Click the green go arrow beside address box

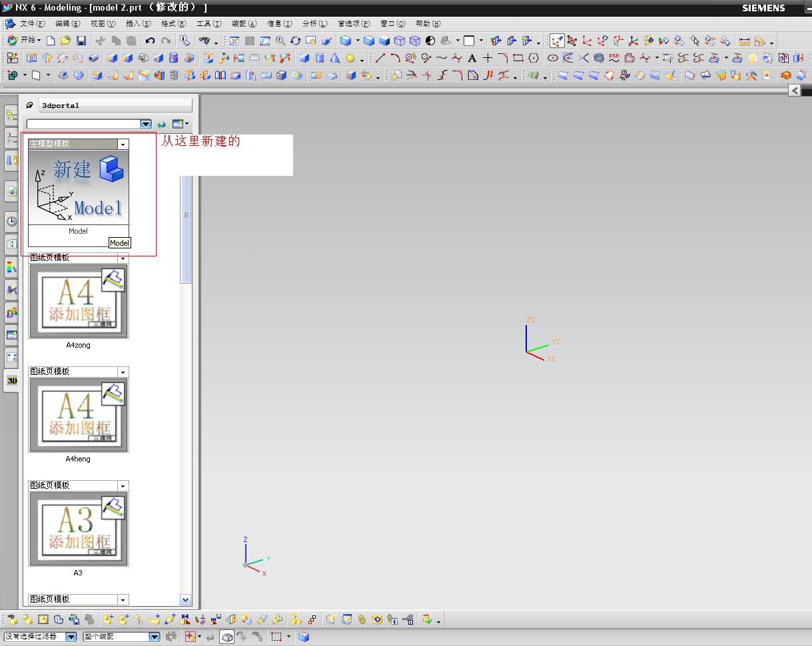point(161,124)
